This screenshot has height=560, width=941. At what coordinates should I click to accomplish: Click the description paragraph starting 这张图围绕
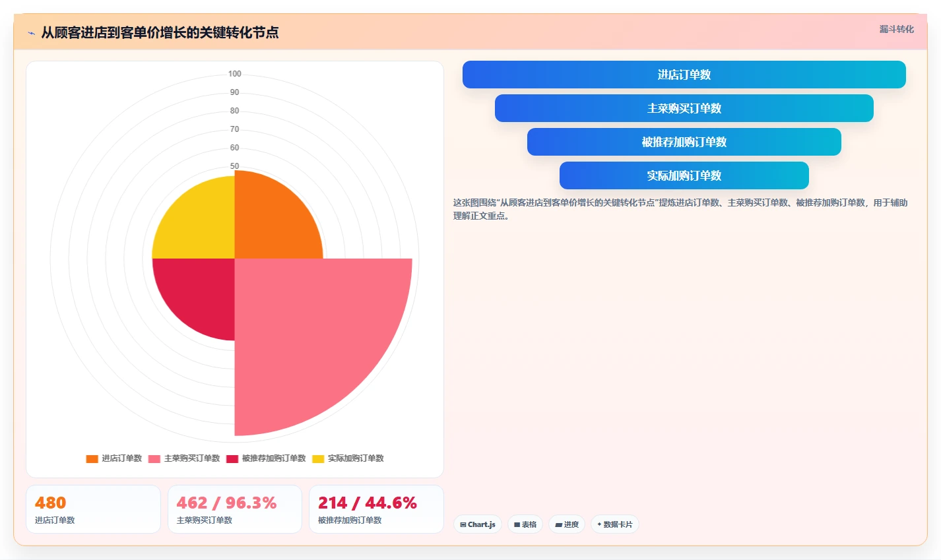[680, 209]
